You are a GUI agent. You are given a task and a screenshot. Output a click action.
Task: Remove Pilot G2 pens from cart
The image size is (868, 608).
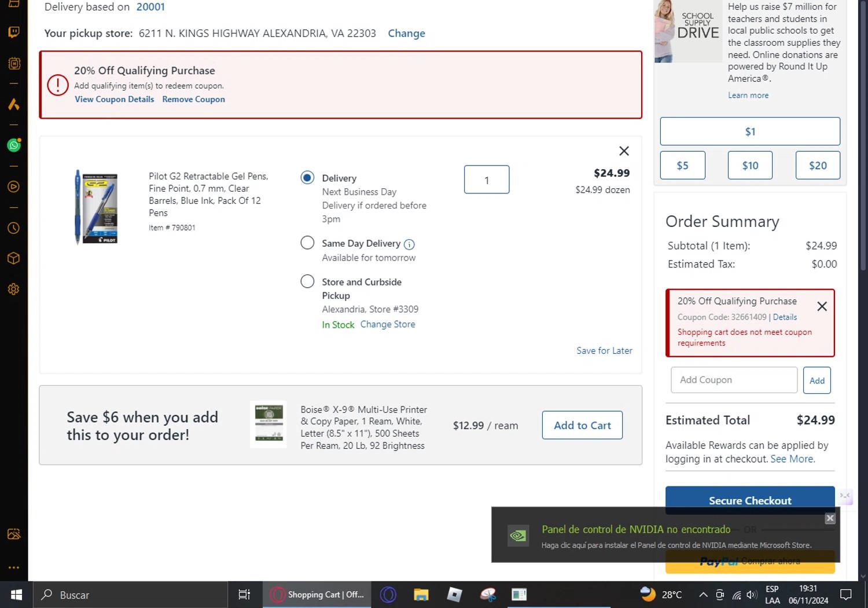(624, 151)
